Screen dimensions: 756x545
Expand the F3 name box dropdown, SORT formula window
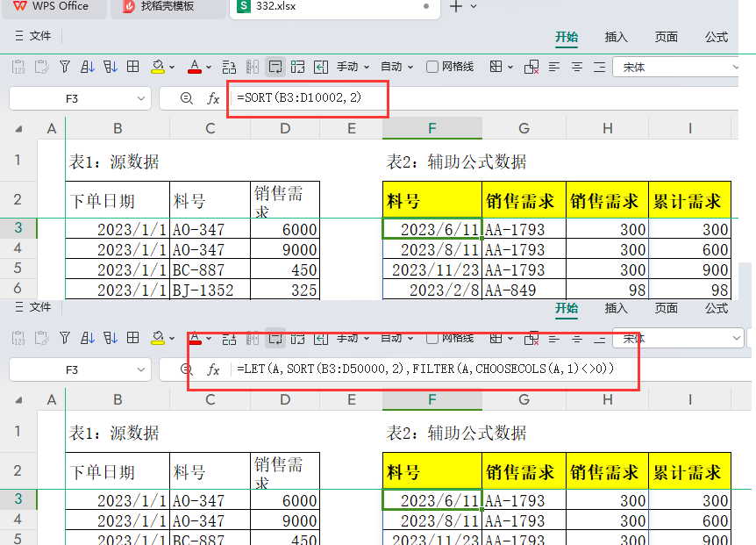(141, 98)
